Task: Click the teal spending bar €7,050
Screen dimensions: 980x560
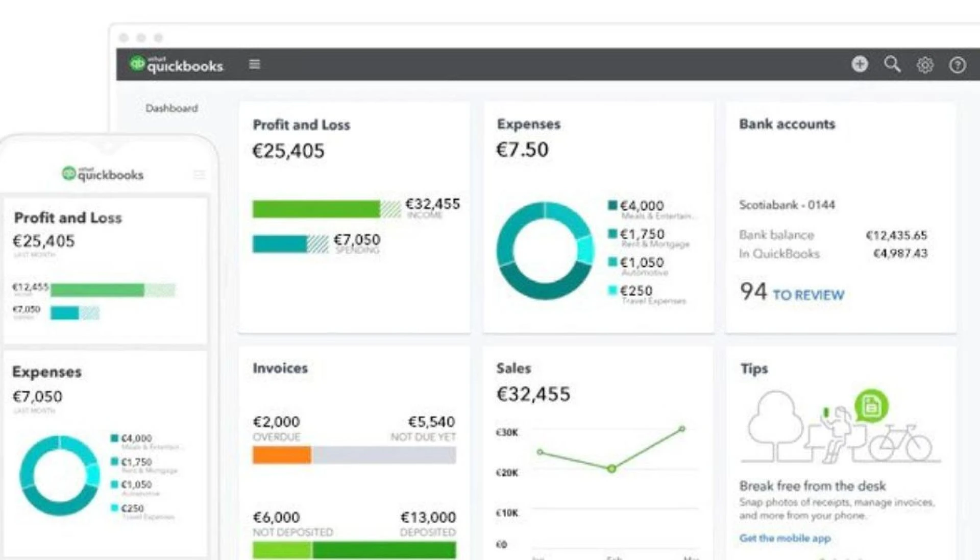Action: (280, 244)
